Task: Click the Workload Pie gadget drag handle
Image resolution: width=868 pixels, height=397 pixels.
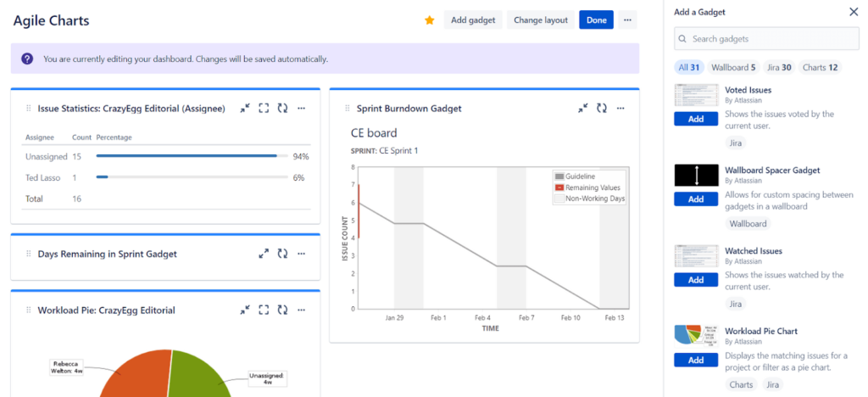Action: click(28, 310)
